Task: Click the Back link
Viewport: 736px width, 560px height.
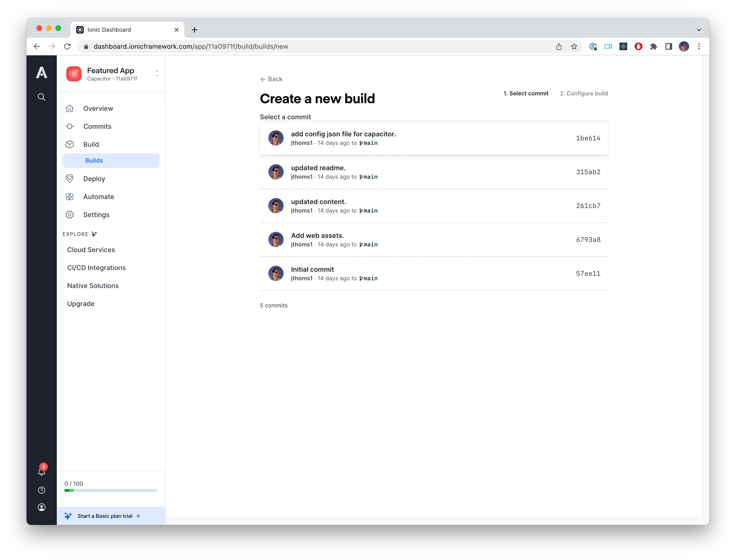Action: point(271,79)
